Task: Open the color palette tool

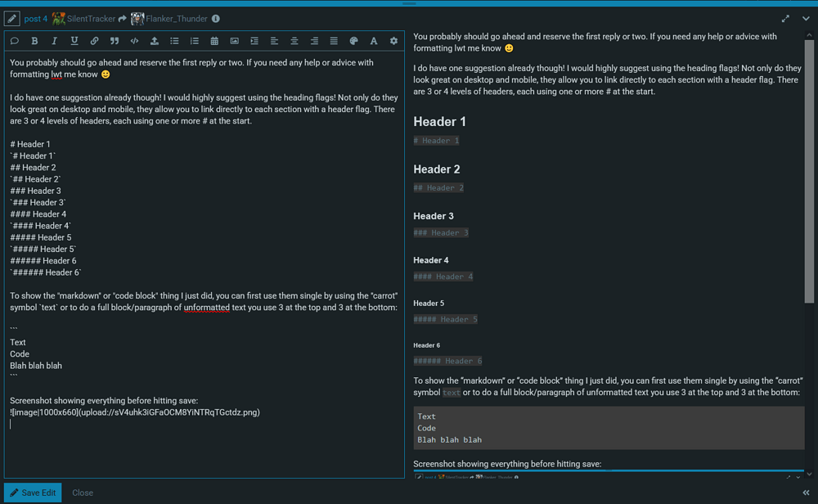Action: click(x=353, y=41)
